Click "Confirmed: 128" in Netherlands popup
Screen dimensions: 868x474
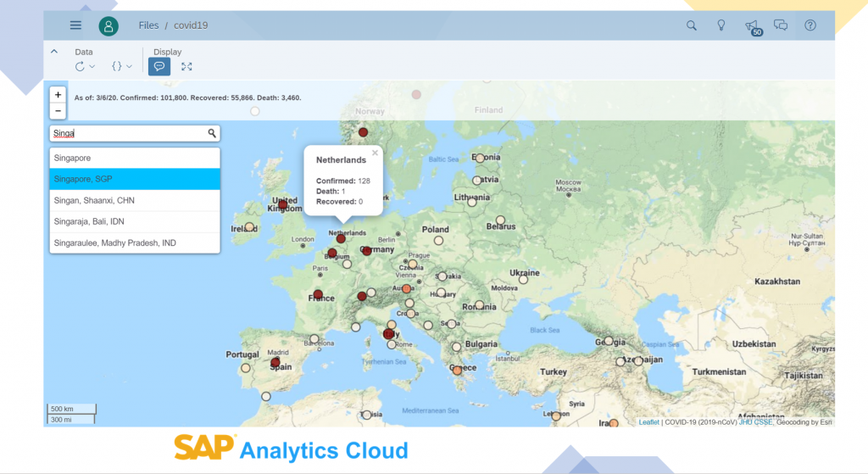pyautogui.click(x=342, y=181)
